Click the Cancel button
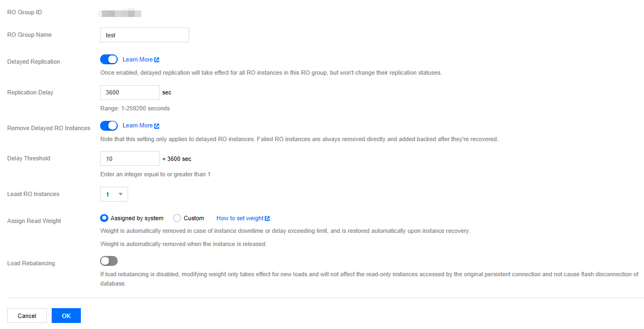The height and width of the screenshot is (329, 644). pos(27,316)
